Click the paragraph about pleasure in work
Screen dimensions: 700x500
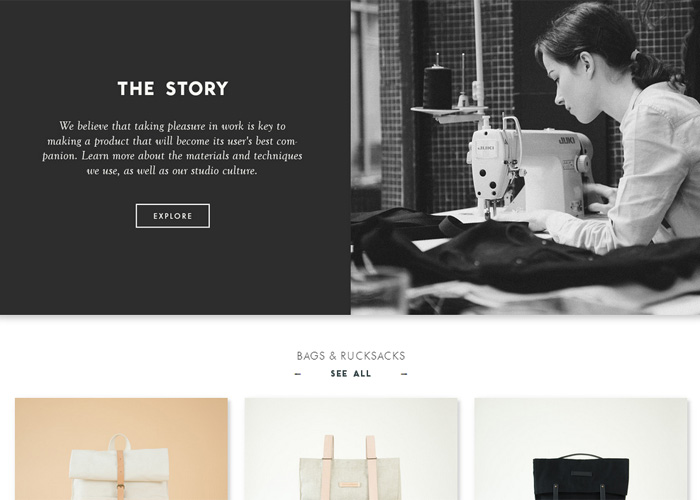[172, 148]
